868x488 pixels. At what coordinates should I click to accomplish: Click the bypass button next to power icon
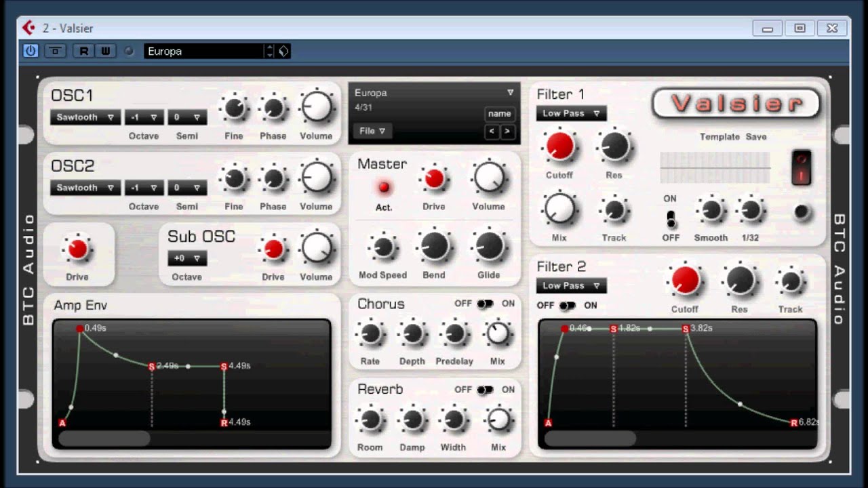[55, 51]
